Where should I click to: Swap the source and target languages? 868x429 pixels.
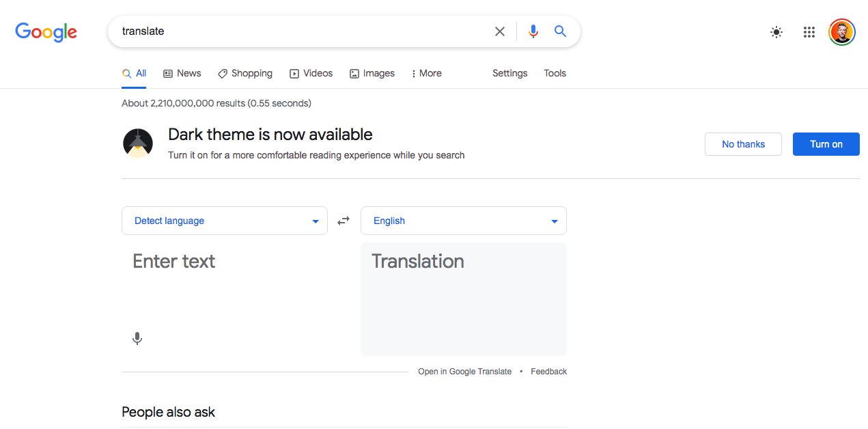click(x=344, y=221)
